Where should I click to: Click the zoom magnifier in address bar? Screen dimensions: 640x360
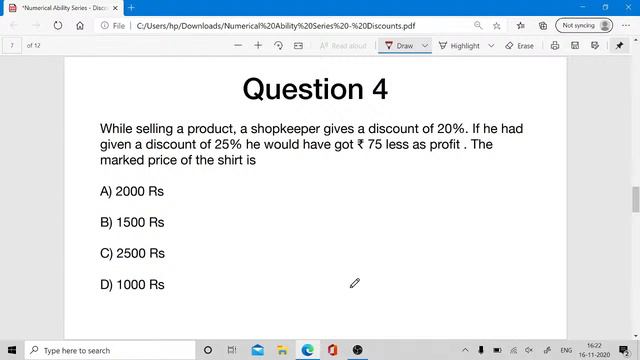coord(478,26)
